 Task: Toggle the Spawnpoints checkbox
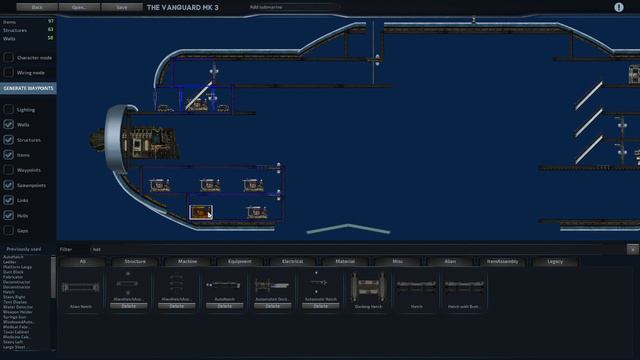click(9, 185)
